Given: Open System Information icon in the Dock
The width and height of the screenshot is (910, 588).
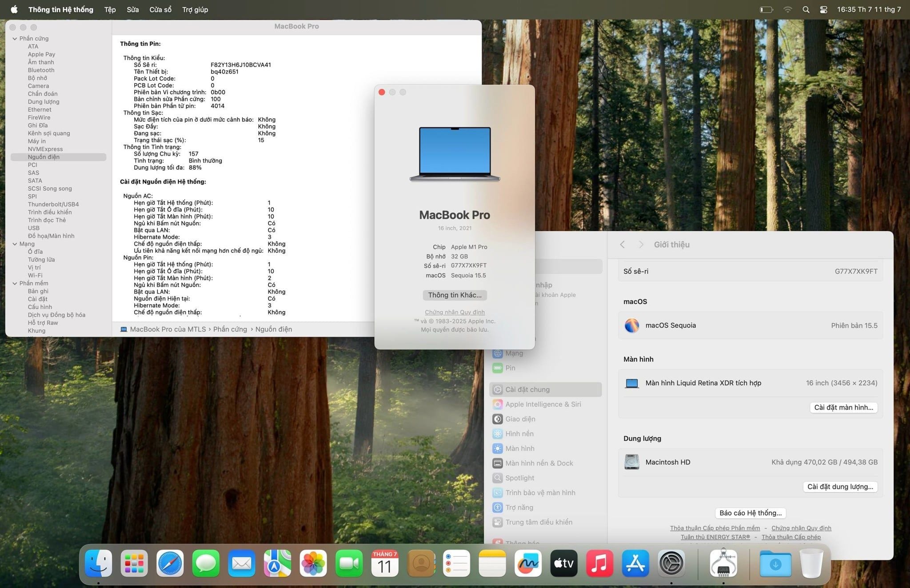Looking at the screenshot, I should (723, 563).
